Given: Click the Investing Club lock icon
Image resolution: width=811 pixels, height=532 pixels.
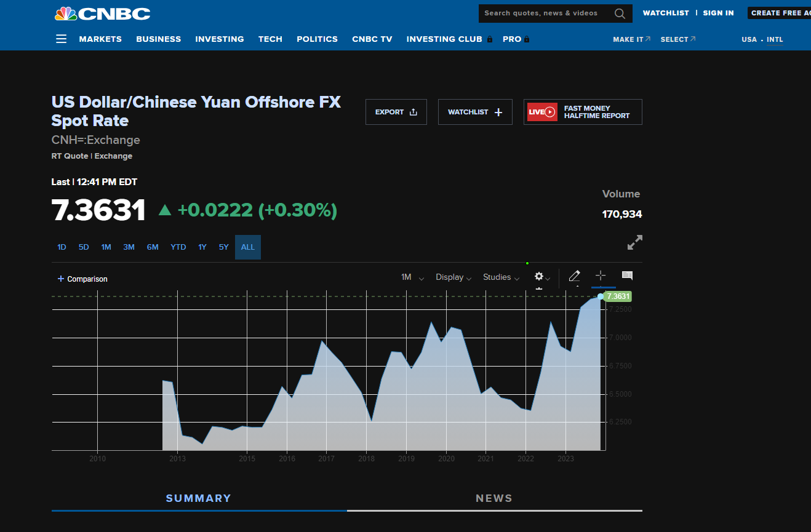Looking at the screenshot, I should pos(490,39).
